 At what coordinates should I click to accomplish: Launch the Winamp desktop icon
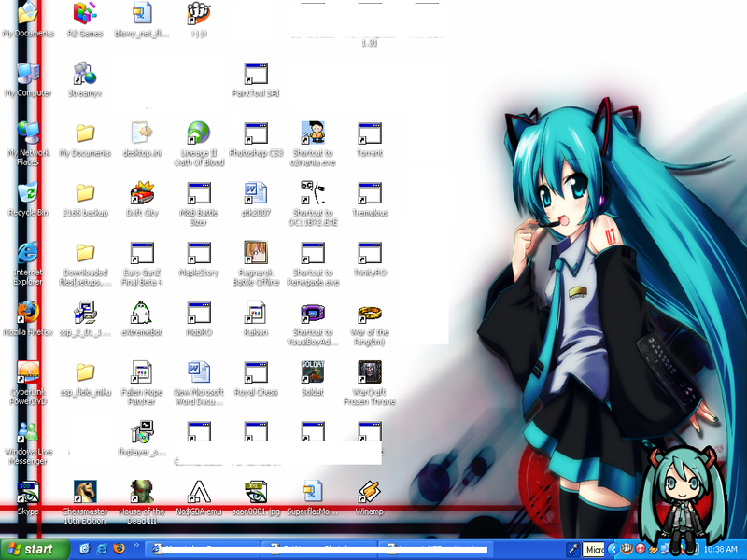pos(369,492)
